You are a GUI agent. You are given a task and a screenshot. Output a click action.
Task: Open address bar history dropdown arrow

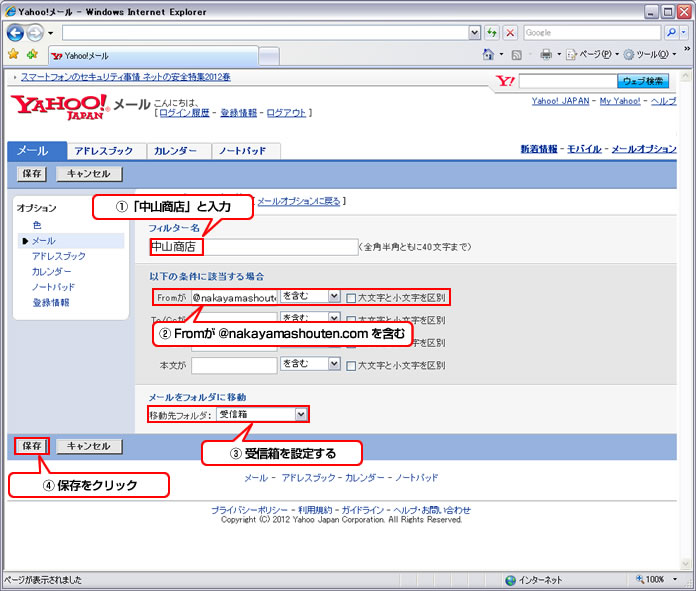pos(475,32)
